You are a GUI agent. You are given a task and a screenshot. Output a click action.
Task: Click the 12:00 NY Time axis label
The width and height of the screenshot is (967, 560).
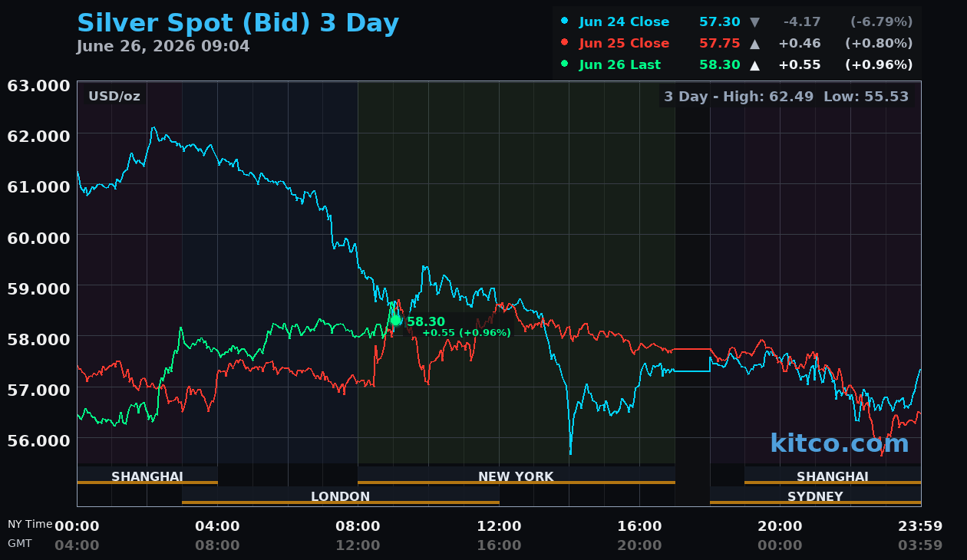click(500, 526)
